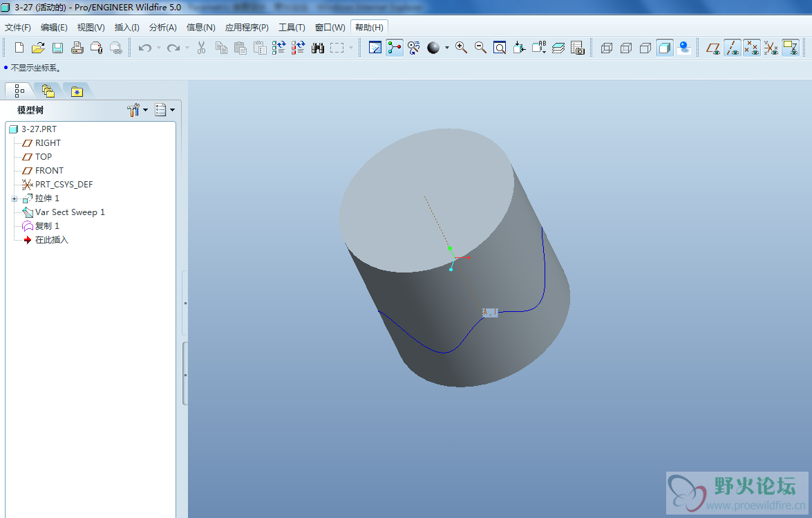
Task: Open the appearance gallery dropdown arrow
Action: (447, 48)
